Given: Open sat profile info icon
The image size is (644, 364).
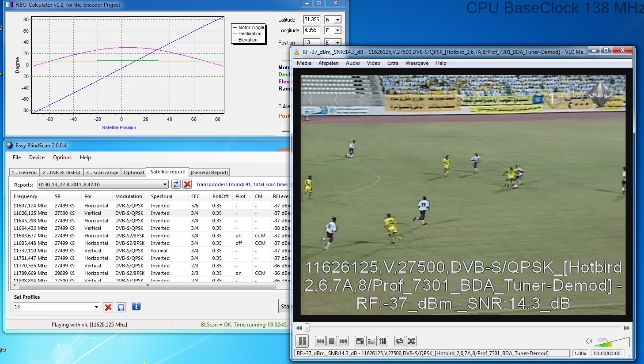Looking at the screenshot, I should (136, 306).
